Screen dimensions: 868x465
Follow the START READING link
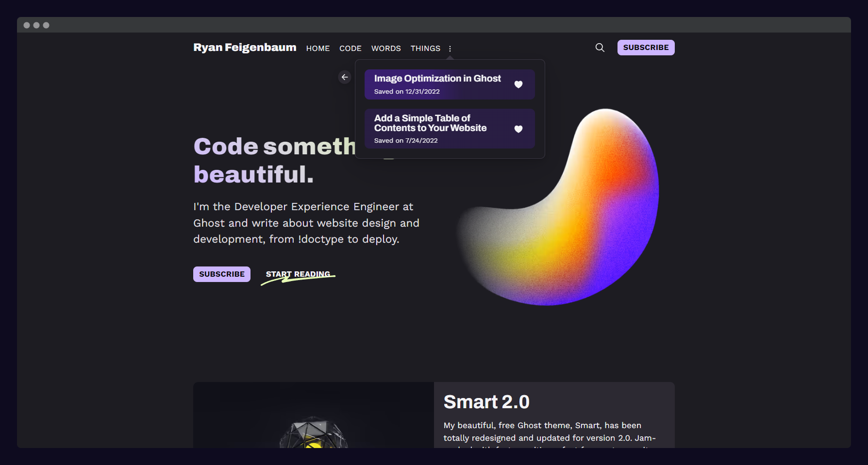[x=298, y=275]
